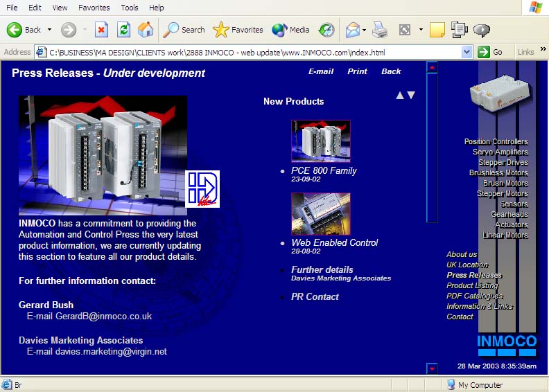
Task: Open Actuators product category
Action: [512, 224]
